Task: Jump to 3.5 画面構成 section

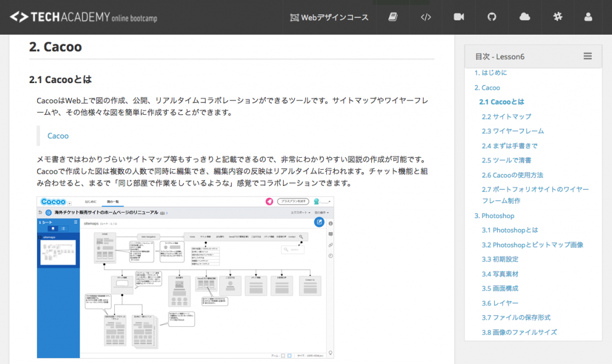Action: pyautogui.click(x=500, y=289)
